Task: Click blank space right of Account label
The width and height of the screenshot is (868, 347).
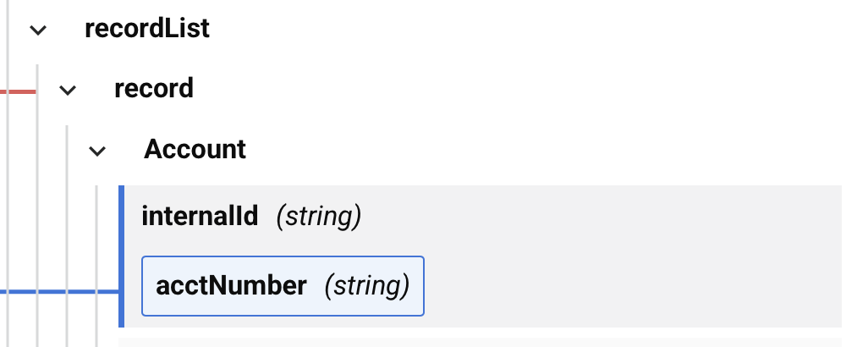Action: coord(508,150)
